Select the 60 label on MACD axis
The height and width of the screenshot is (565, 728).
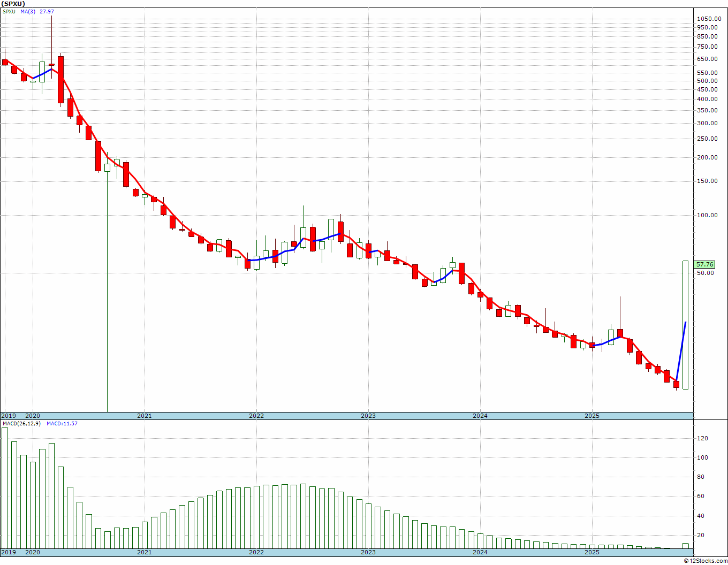click(700, 496)
